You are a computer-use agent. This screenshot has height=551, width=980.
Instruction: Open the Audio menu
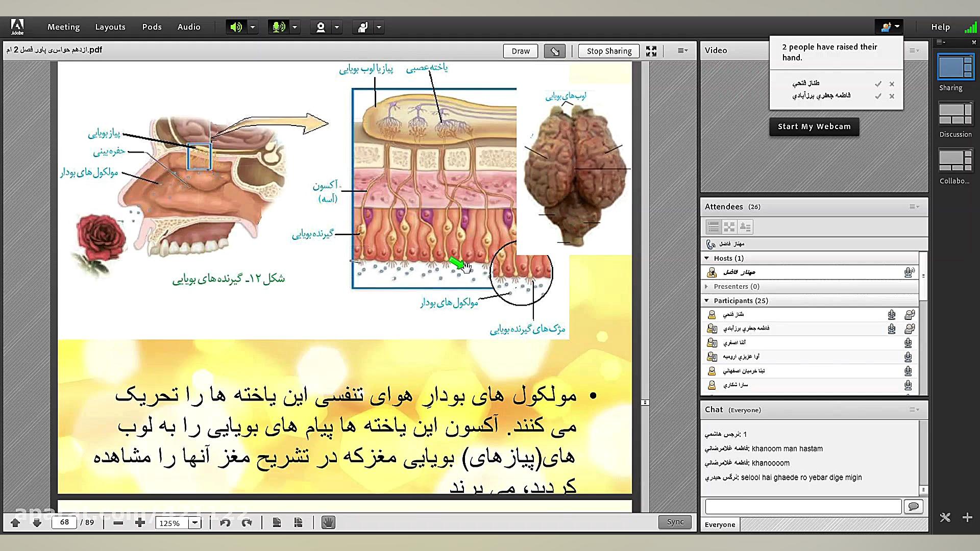(x=189, y=27)
